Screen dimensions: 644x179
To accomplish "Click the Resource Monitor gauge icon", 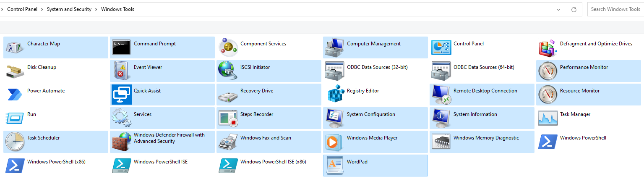I will click(x=548, y=95).
